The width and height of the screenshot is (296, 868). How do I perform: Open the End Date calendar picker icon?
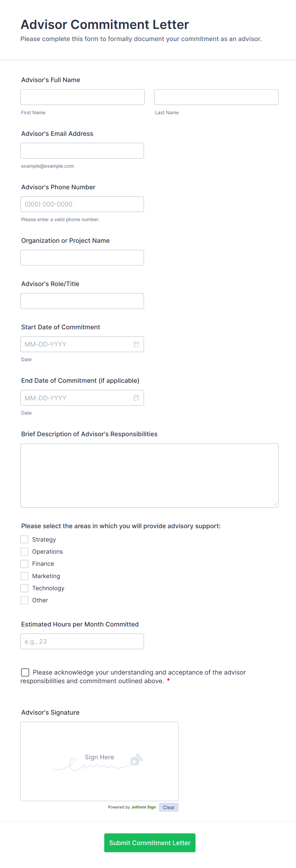pos(137,398)
